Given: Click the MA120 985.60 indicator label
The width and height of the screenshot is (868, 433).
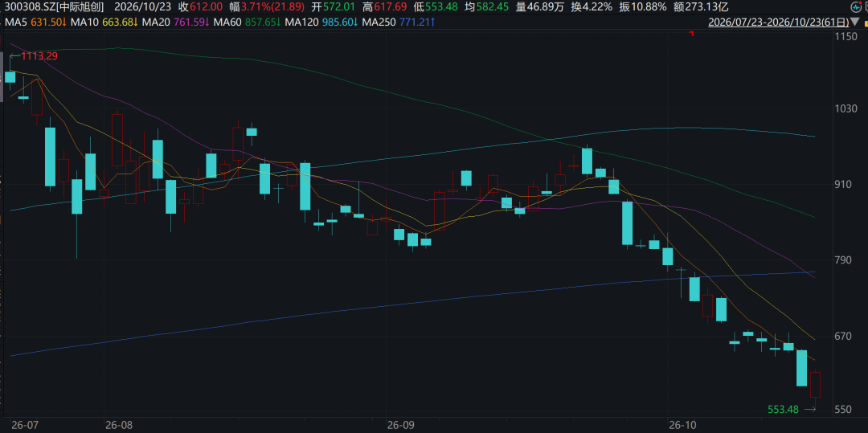Looking at the screenshot, I should pos(321,22).
